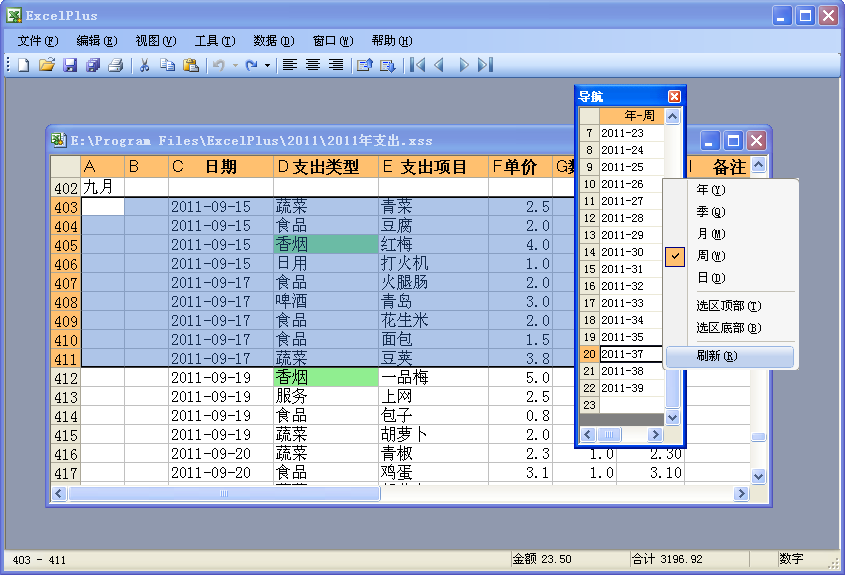This screenshot has height=575, width=845.
Task: Select 日(D) in the context menu
Action: pyautogui.click(x=730, y=278)
